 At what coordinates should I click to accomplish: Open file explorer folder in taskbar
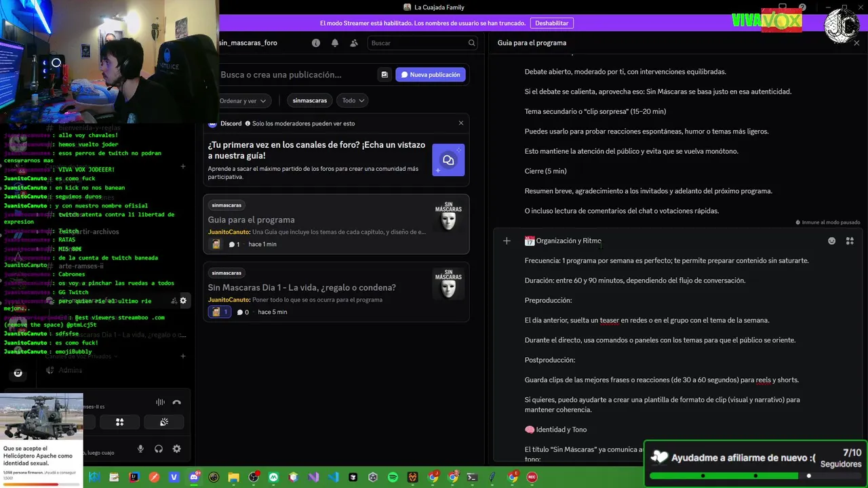coord(234,477)
